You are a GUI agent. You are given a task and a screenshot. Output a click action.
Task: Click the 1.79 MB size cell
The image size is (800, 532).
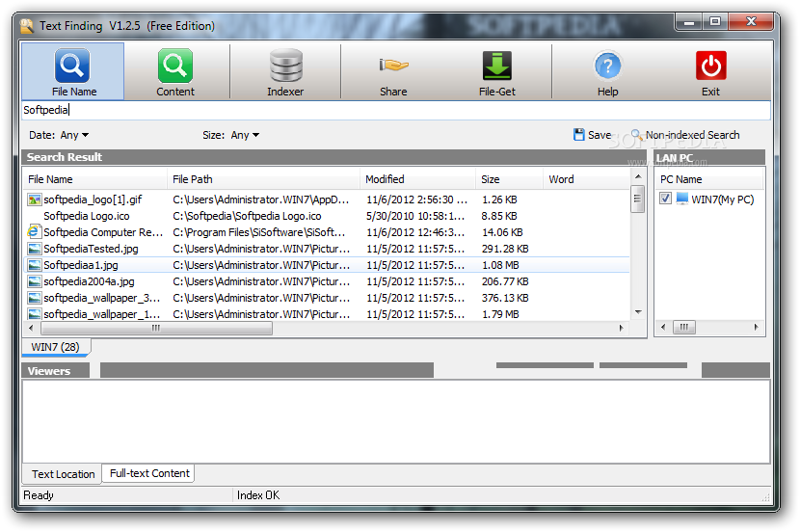500,314
